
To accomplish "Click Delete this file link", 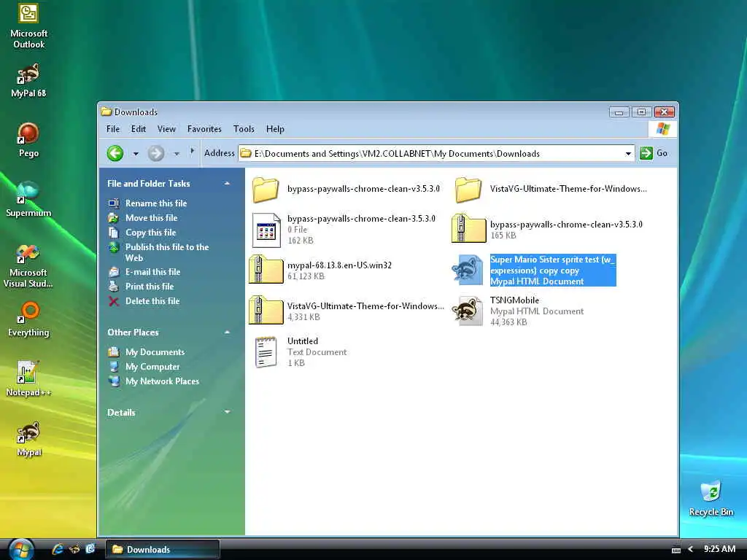I will pyautogui.click(x=152, y=301).
